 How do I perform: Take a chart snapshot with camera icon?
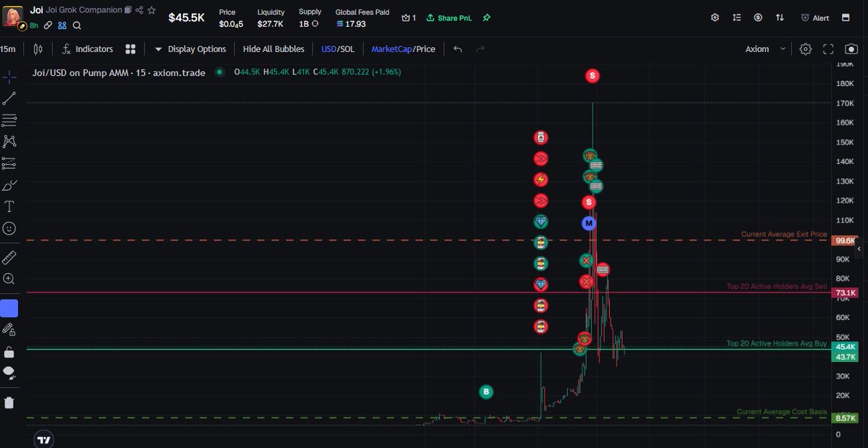851,49
